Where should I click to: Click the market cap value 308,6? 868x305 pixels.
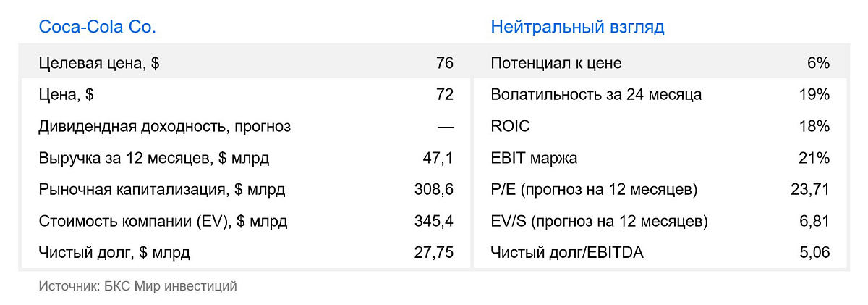click(433, 191)
